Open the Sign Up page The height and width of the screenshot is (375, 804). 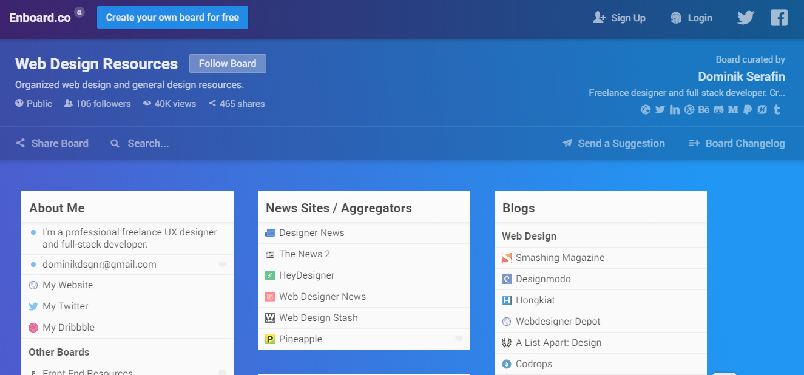[x=619, y=18]
